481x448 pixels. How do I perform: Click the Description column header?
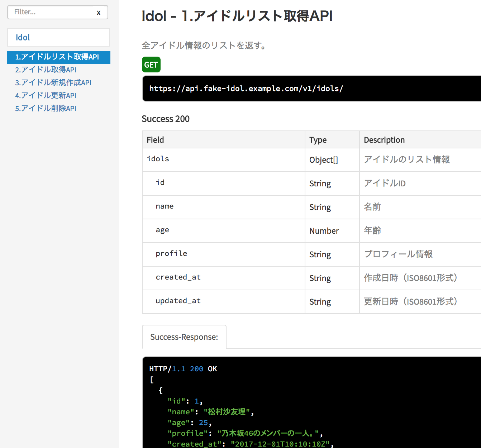click(384, 140)
